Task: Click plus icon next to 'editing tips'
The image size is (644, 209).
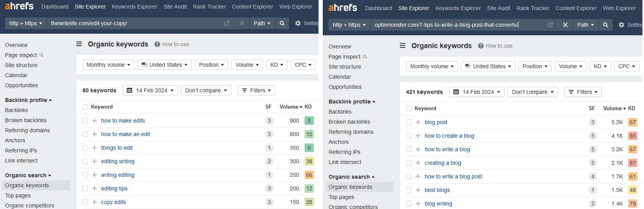Action: point(95,188)
